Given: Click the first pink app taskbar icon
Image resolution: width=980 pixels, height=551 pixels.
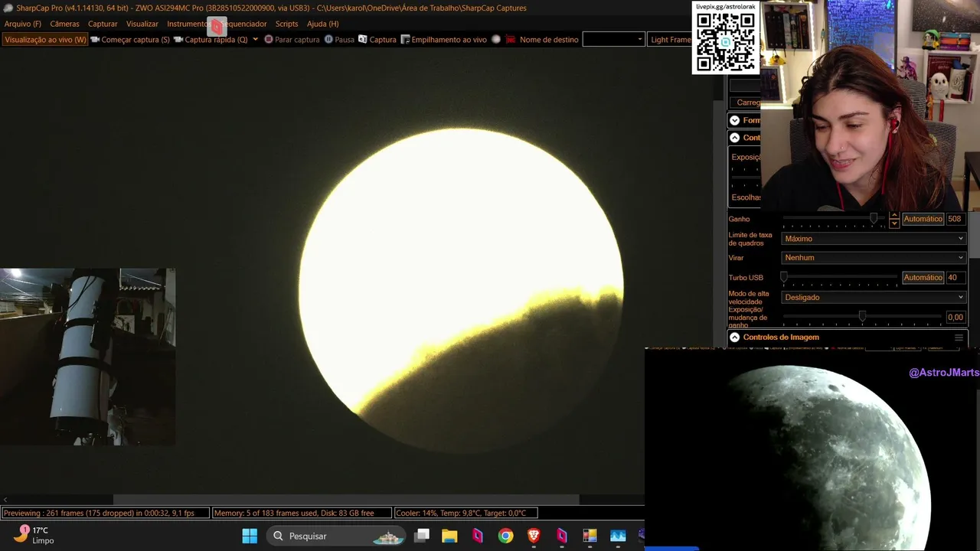Looking at the screenshot, I should [x=478, y=536].
